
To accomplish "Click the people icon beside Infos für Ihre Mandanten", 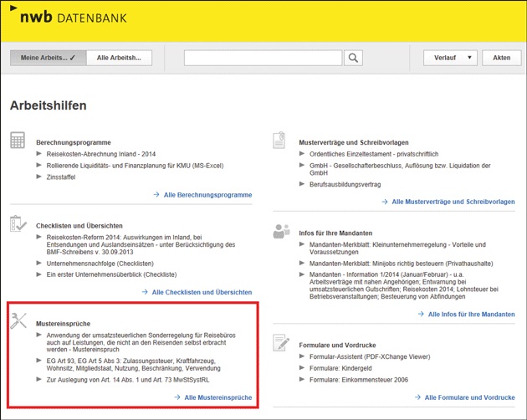I will pyautogui.click(x=281, y=231).
